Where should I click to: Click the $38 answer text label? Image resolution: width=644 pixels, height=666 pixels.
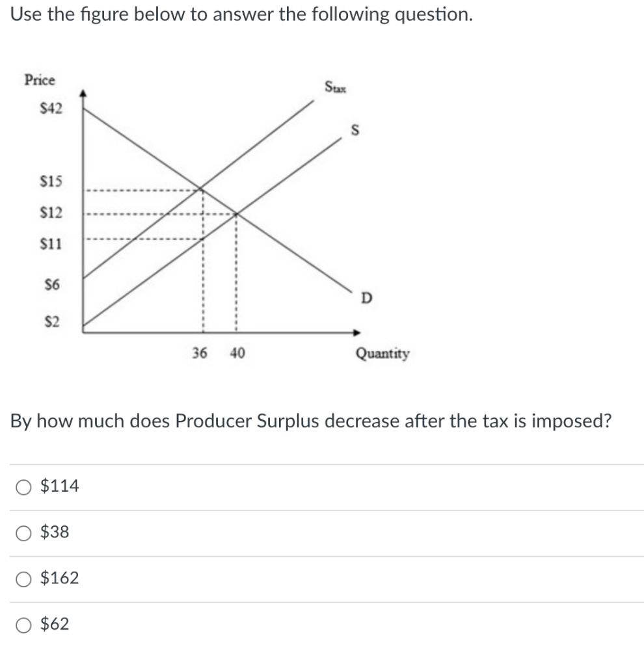(54, 531)
